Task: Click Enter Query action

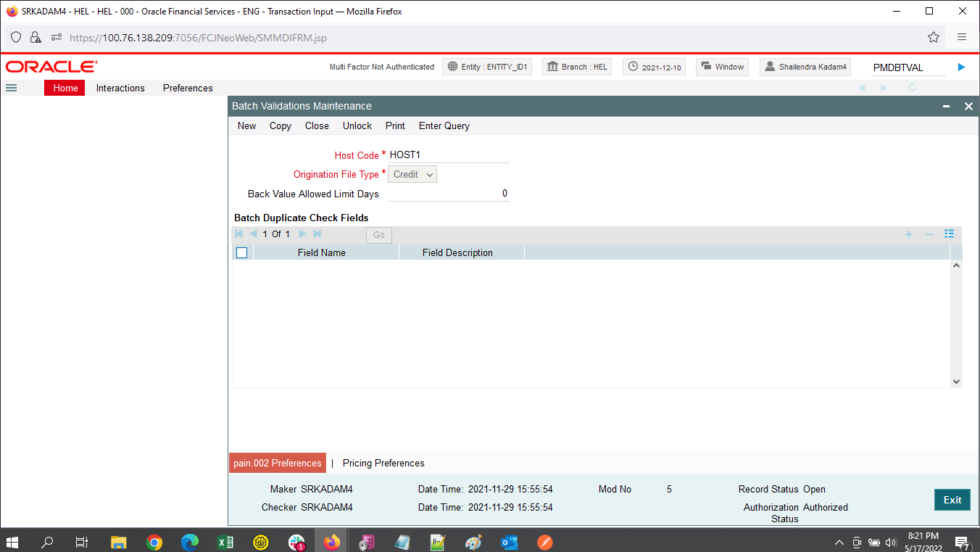Action: (444, 125)
